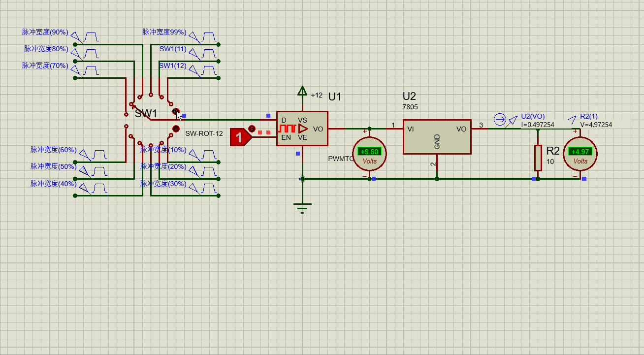The image size is (644, 355).
Task: Click small red actuator above logic state
Action: click(x=252, y=129)
